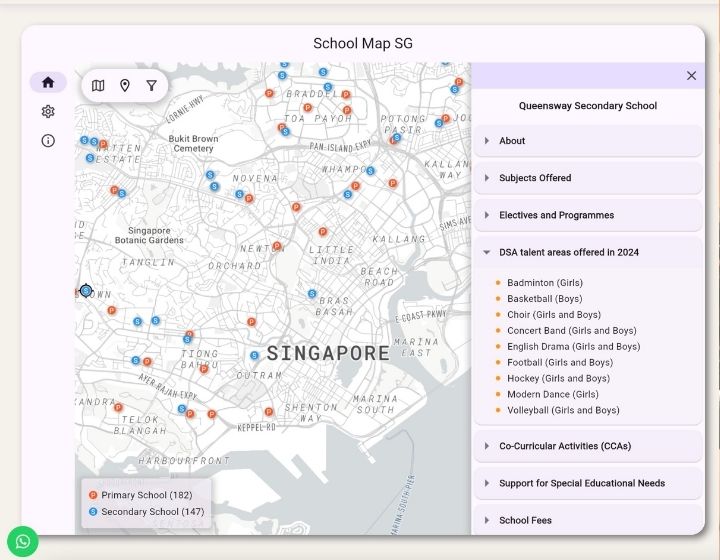Click secondary school marker next to SINGAPORE label
Image resolution: width=720 pixels, height=560 pixels.
[x=254, y=355]
